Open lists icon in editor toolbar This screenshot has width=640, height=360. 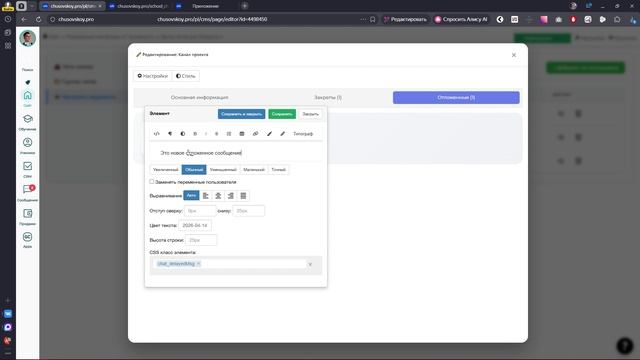pyautogui.click(x=229, y=134)
